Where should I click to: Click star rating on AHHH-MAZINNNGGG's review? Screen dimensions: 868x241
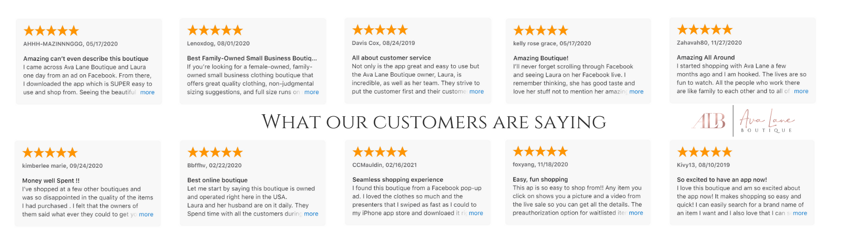coord(51,31)
